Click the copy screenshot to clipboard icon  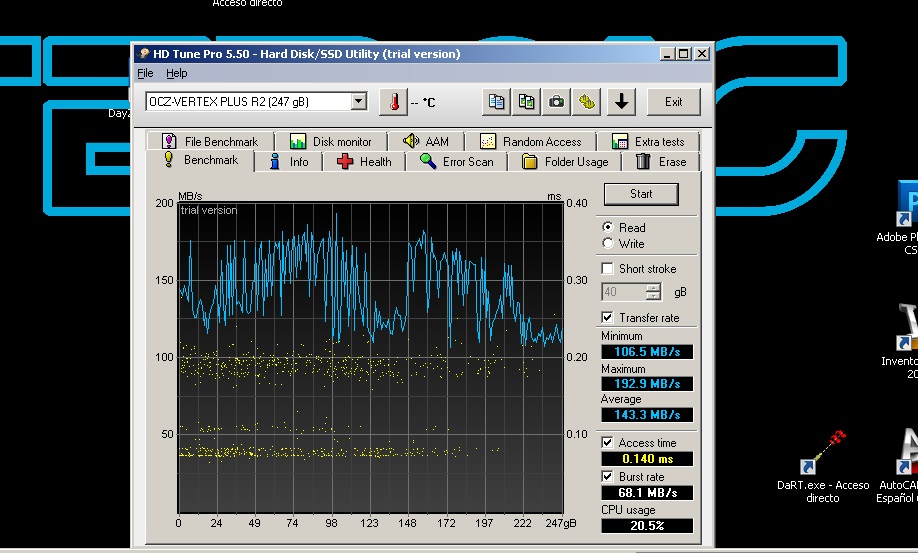[x=526, y=101]
